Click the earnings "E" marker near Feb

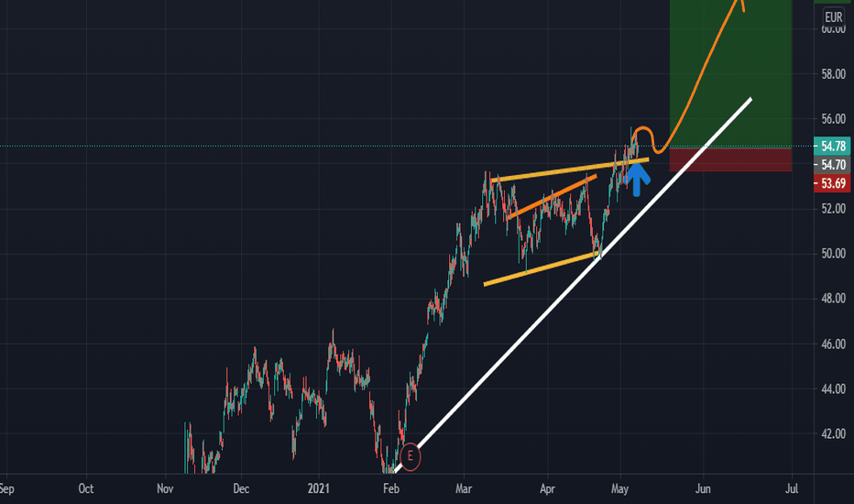[x=411, y=456]
